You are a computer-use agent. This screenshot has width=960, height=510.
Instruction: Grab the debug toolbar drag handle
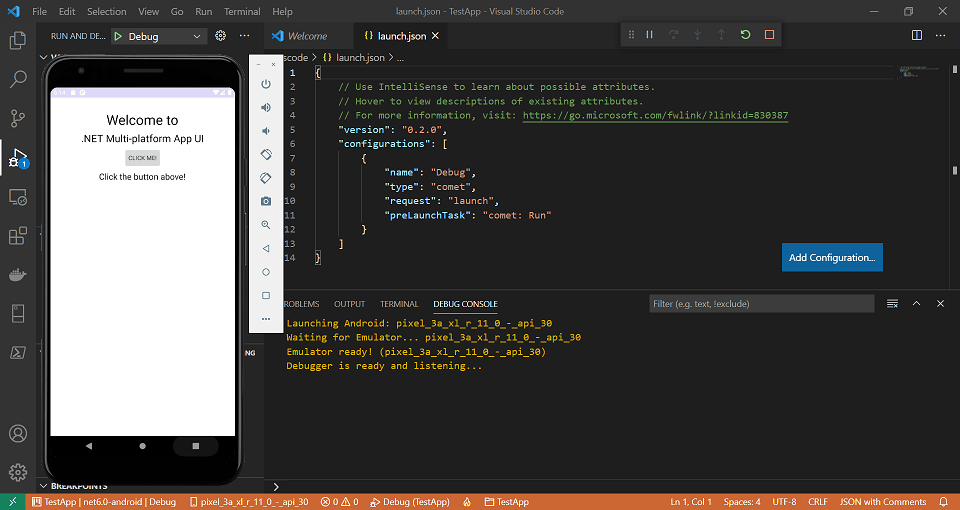pyautogui.click(x=631, y=35)
